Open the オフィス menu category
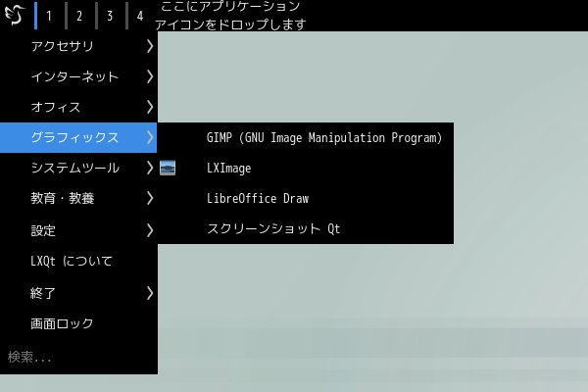The width and height of the screenshot is (588, 392). pyautogui.click(x=78, y=107)
